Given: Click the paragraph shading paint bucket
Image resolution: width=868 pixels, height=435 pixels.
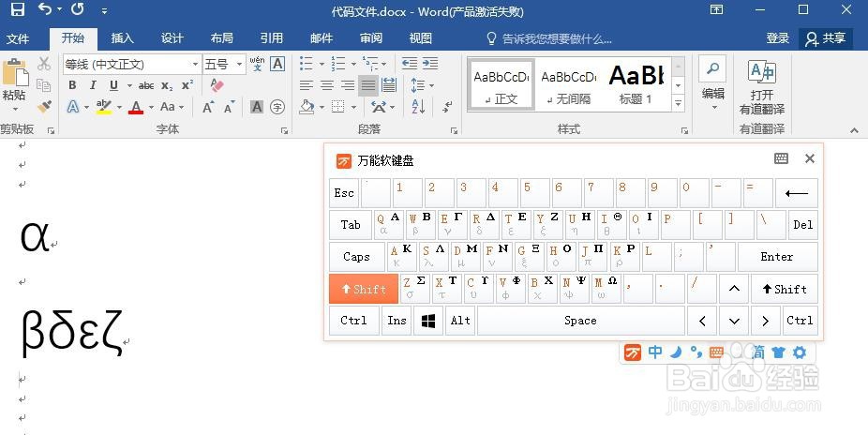Looking at the screenshot, I should pyautogui.click(x=307, y=106).
